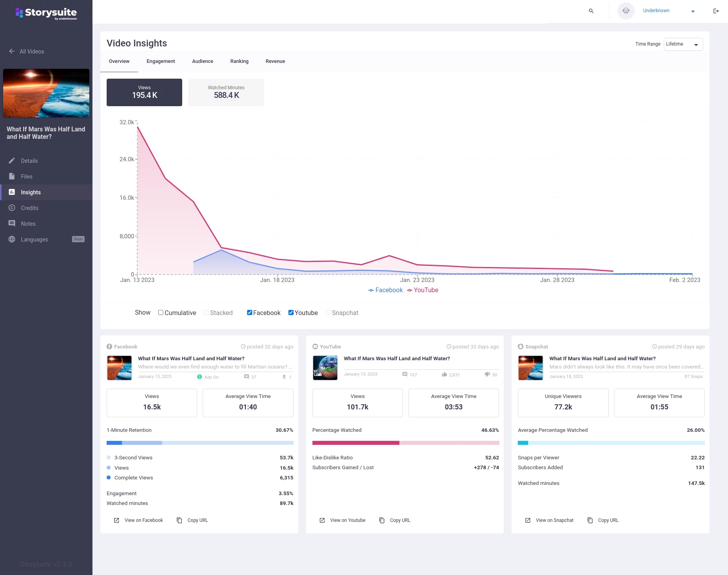Toggle YouTube series in chart legend
The width and height of the screenshot is (728, 575).
(422, 290)
